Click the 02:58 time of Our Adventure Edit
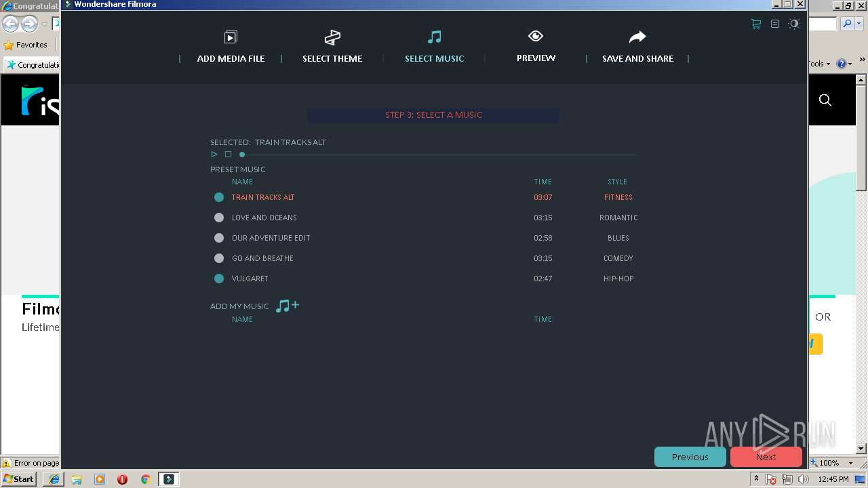This screenshot has width=868, height=488. pyautogui.click(x=543, y=238)
